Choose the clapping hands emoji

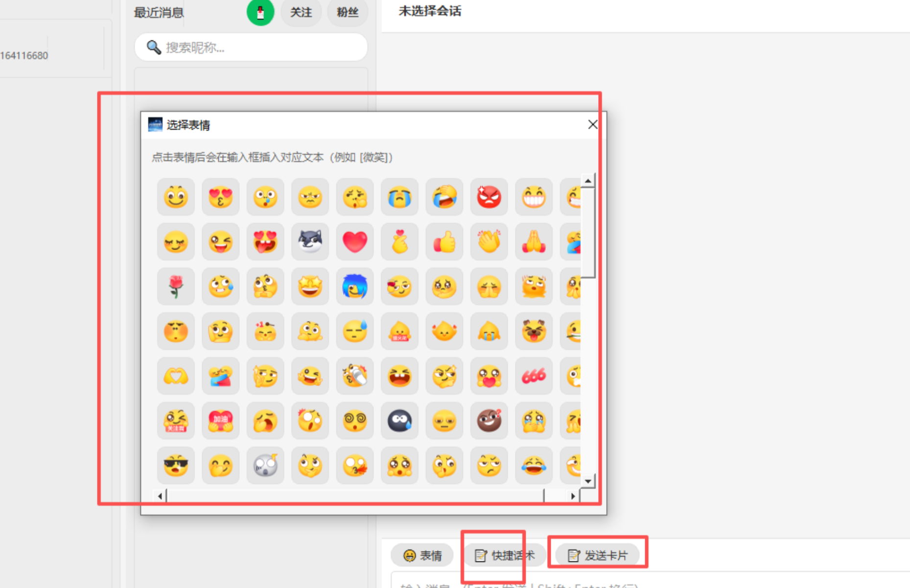489,242
